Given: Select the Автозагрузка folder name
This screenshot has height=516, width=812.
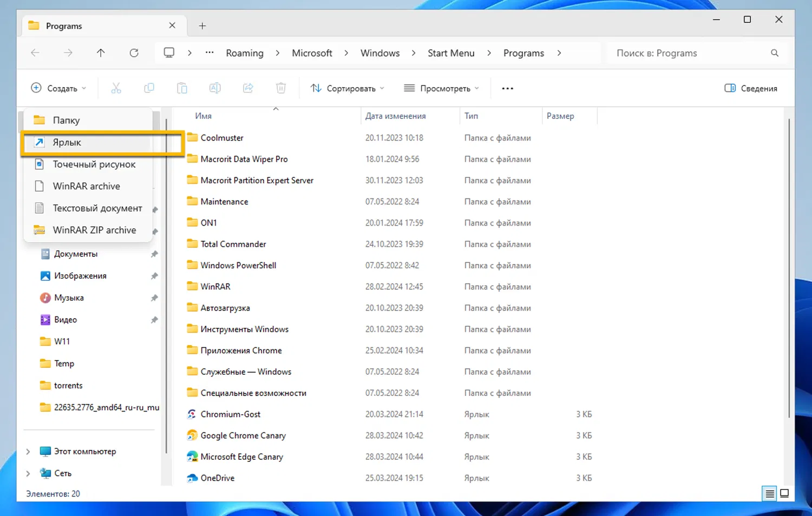Looking at the screenshot, I should (225, 308).
